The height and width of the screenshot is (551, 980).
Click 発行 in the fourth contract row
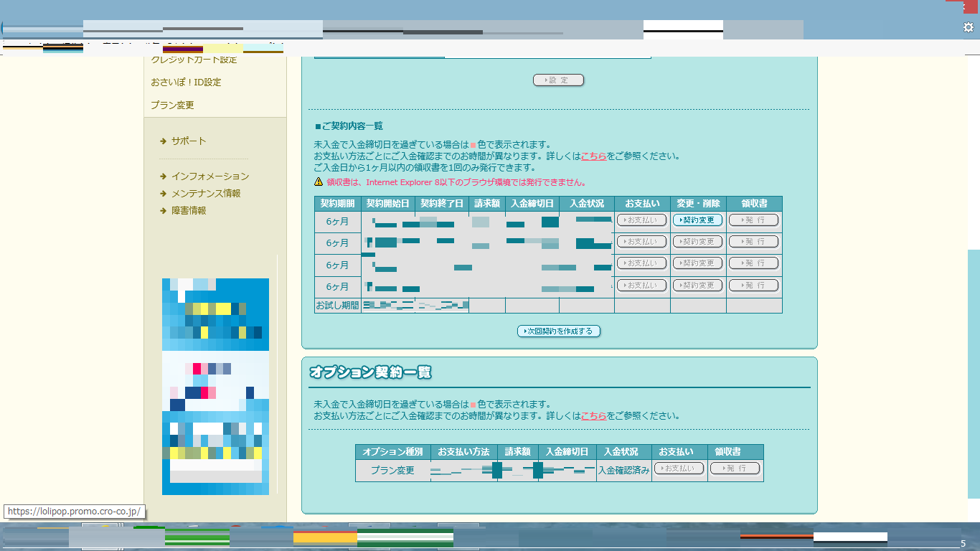tap(753, 286)
